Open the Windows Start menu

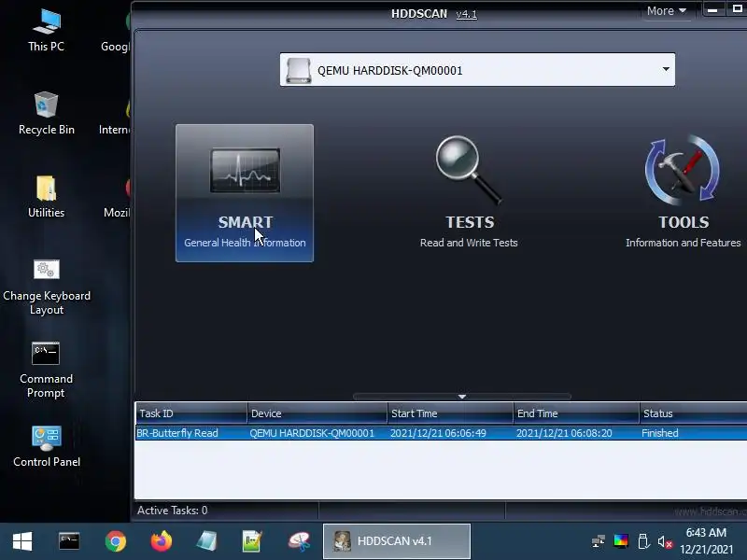[22, 541]
